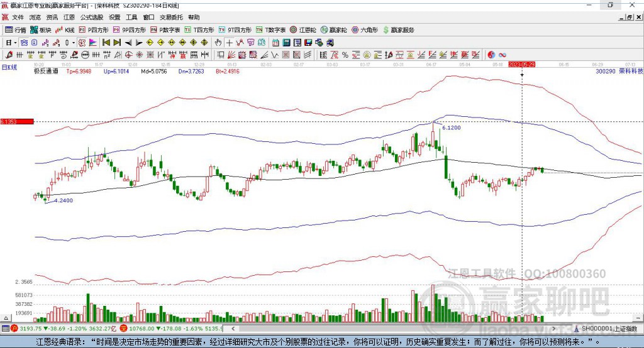Click the Md=5.0756 value
The height and width of the screenshot is (348, 644).
pos(154,72)
